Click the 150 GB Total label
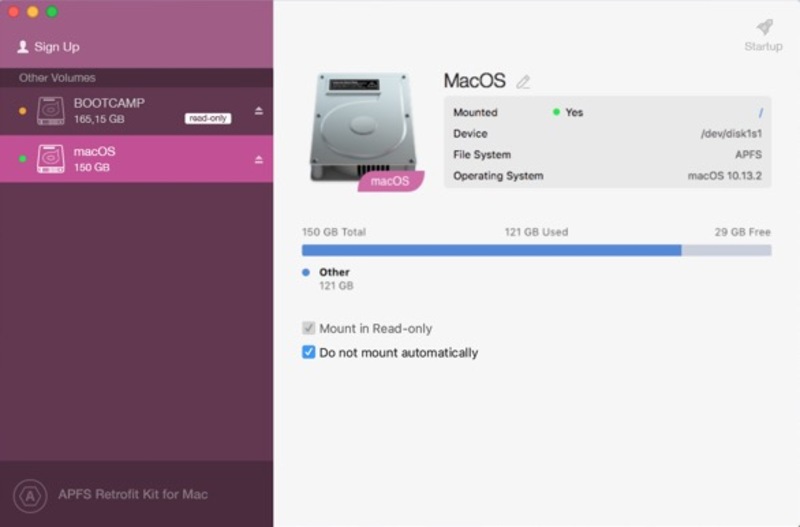The image size is (800, 527). (334, 232)
